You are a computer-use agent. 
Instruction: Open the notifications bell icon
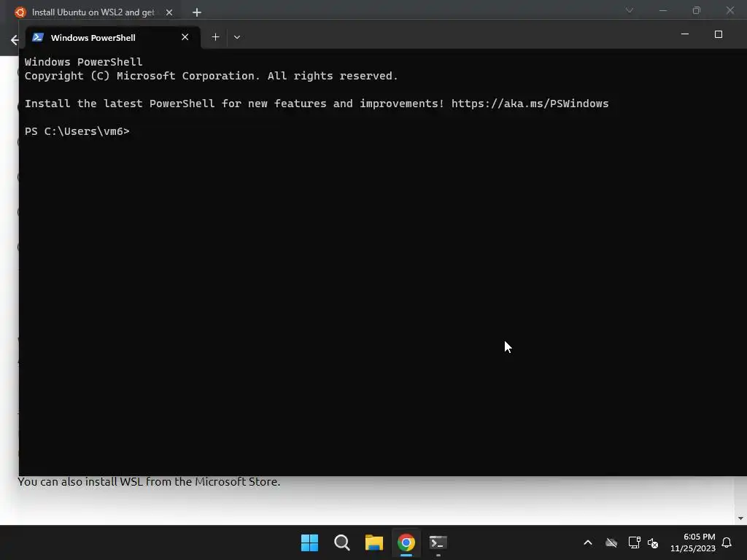[x=727, y=542]
